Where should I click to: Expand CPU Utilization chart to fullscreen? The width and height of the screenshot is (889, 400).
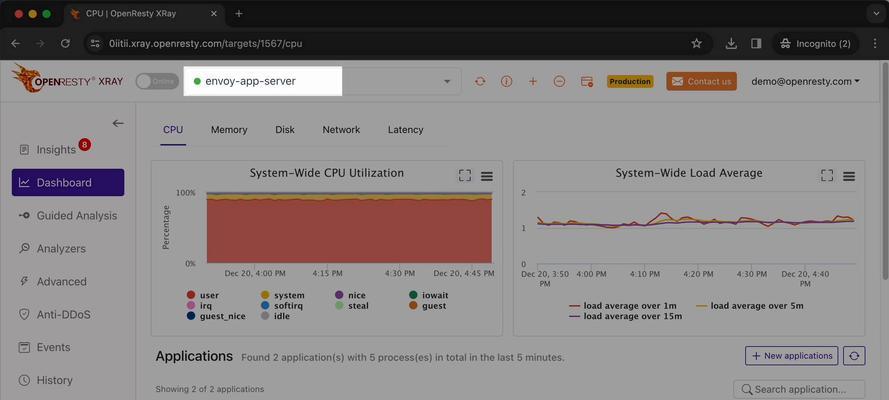(x=465, y=176)
